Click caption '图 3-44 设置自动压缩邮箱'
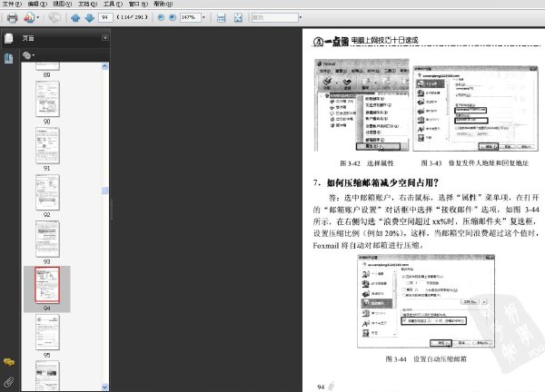The image size is (545, 392). [426, 359]
